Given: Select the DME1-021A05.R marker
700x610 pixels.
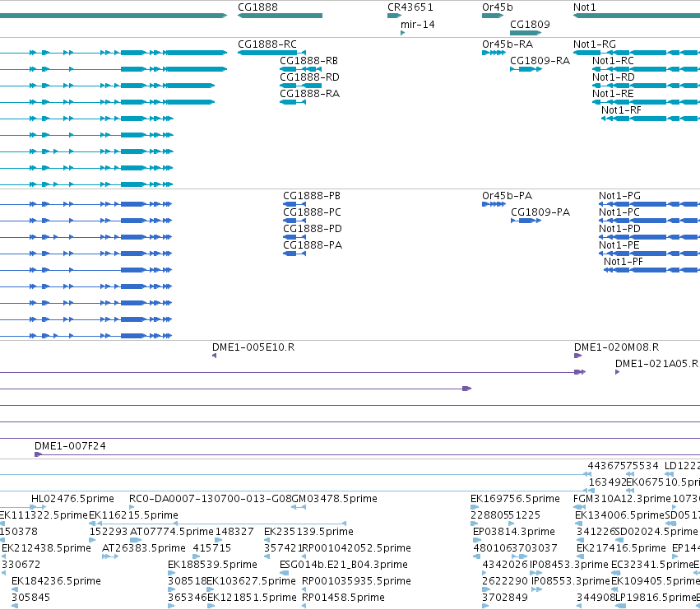Looking at the screenshot, I should (618, 372).
